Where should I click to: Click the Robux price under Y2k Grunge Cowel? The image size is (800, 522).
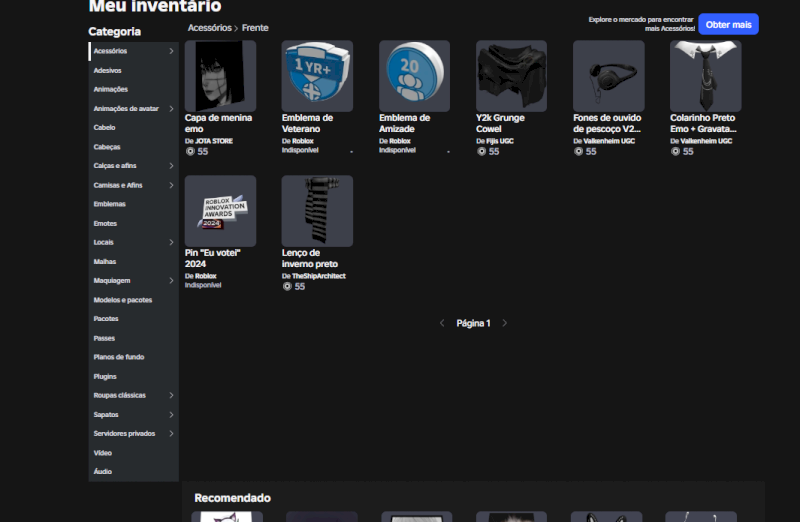(488, 152)
